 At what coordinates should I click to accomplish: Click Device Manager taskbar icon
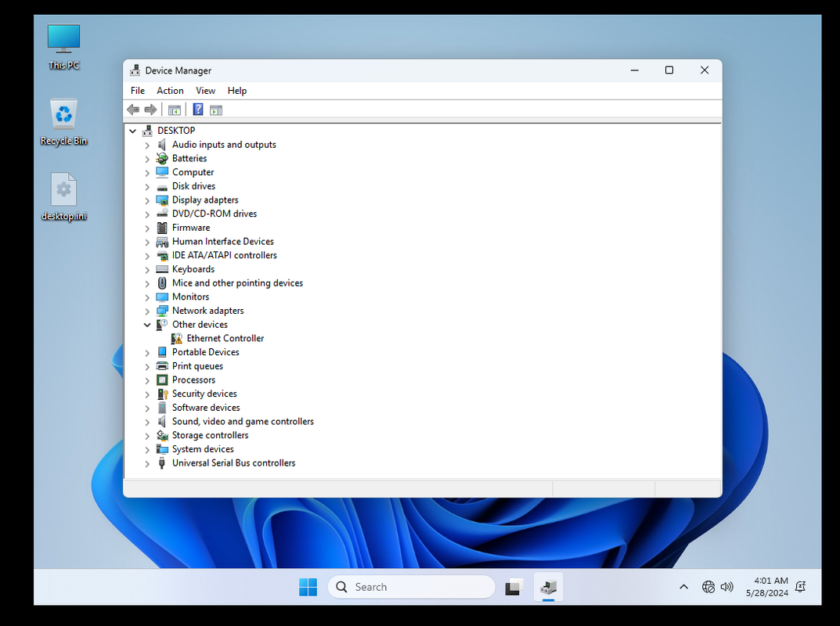(549, 587)
